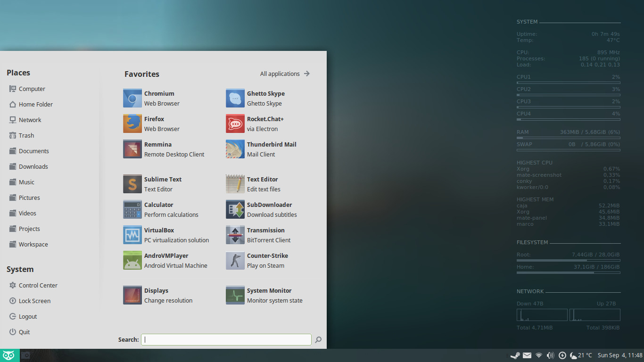The width and height of the screenshot is (644, 362).
Task: Focus the Search input field
Action: (x=226, y=339)
